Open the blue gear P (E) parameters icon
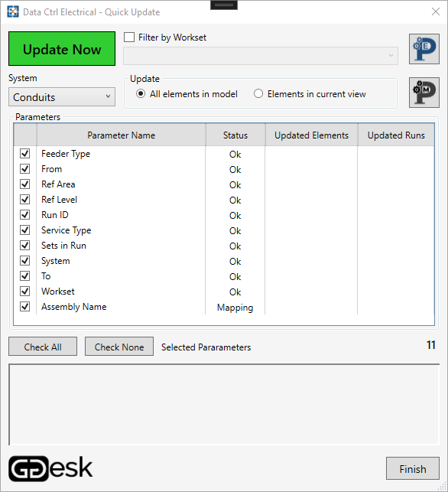Image resolution: width=448 pixels, height=492 pixels. [x=424, y=49]
